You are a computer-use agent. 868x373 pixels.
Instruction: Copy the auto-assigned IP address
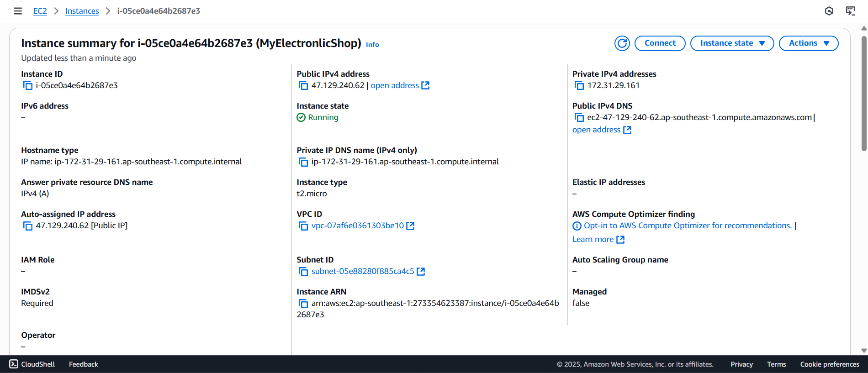pyautogui.click(x=28, y=226)
